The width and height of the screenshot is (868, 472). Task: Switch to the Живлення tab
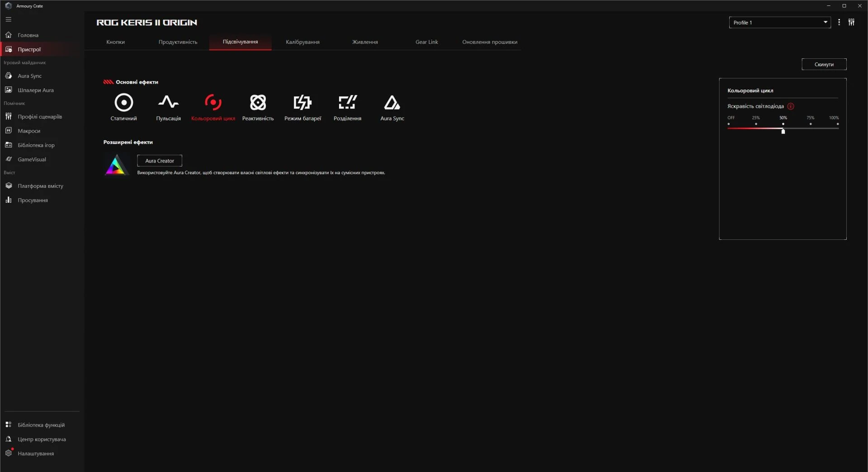point(365,42)
